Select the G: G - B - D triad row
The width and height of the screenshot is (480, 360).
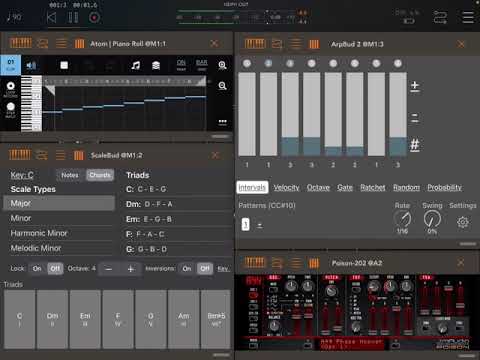pos(177,249)
